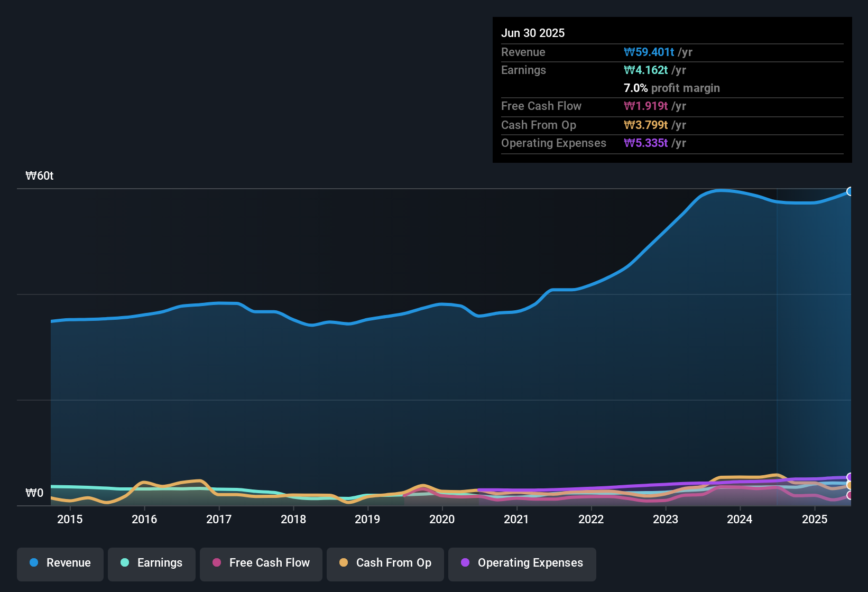
Task: Switch to the Free Cash Flow legend entry
Action: (x=261, y=563)
